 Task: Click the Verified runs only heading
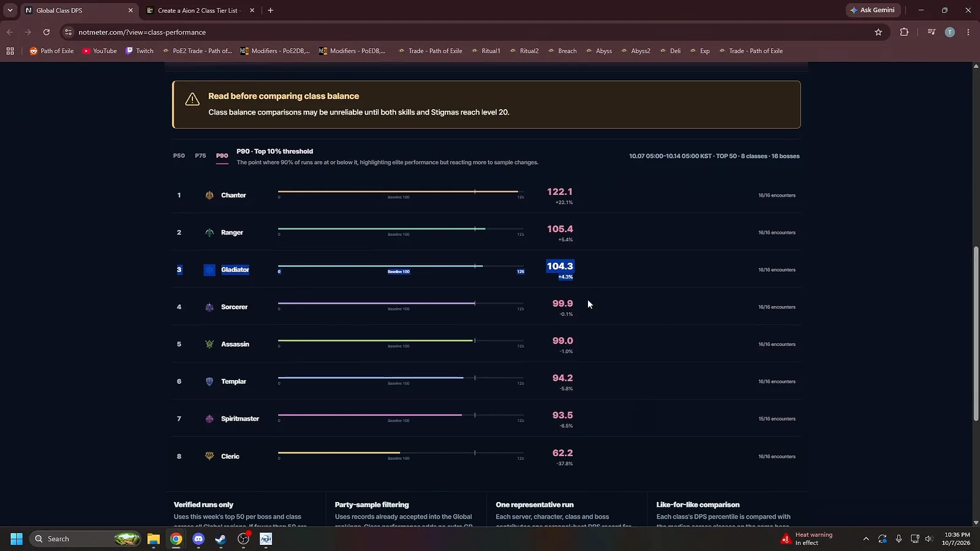(x=203, y=505)
